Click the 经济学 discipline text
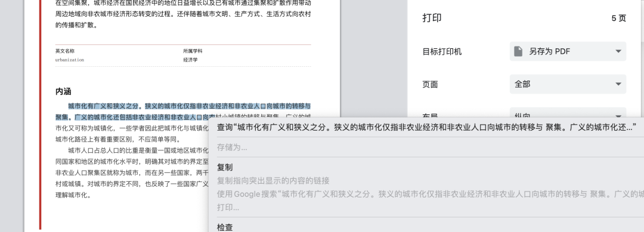Screen dimensions: 644x232 coord(190,60)
